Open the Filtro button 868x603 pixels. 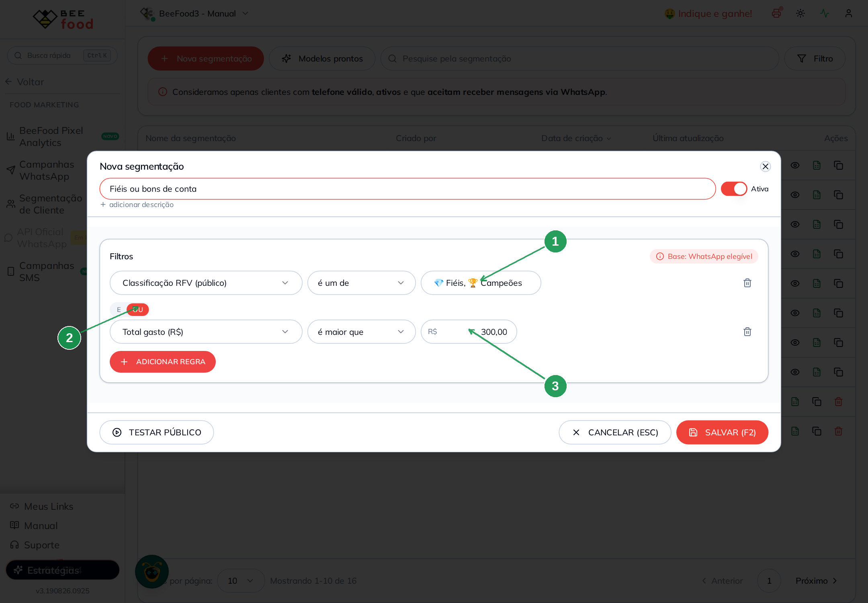coord(815,59)
